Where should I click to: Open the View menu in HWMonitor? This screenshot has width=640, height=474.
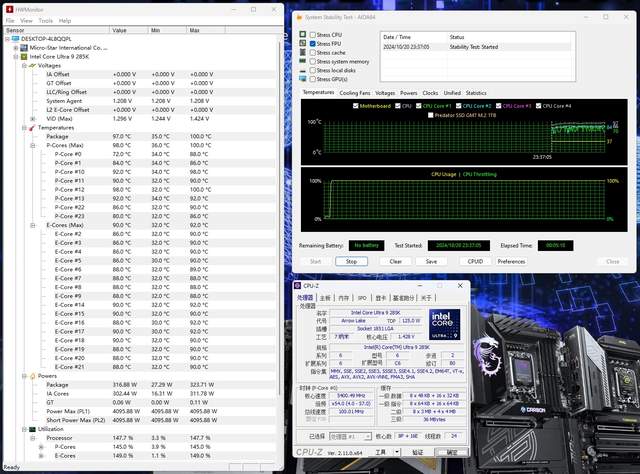(27, 20)
